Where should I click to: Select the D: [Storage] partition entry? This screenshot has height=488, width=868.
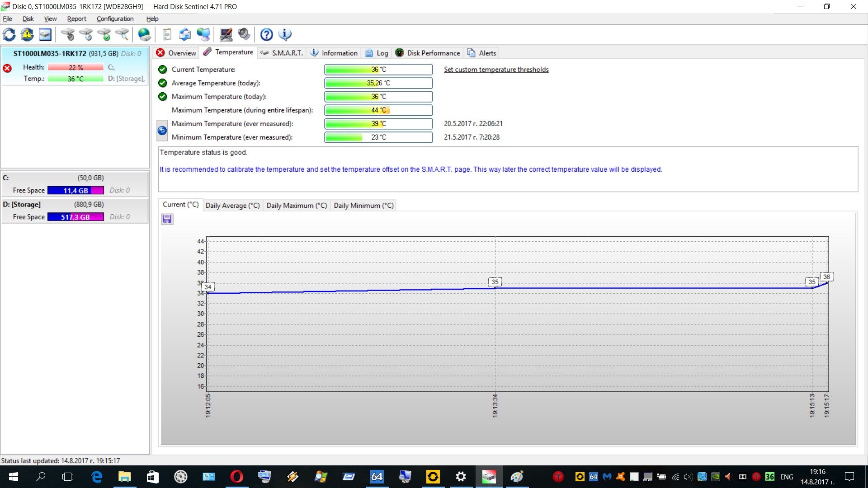pyautogui.click(x=75, y=211)
